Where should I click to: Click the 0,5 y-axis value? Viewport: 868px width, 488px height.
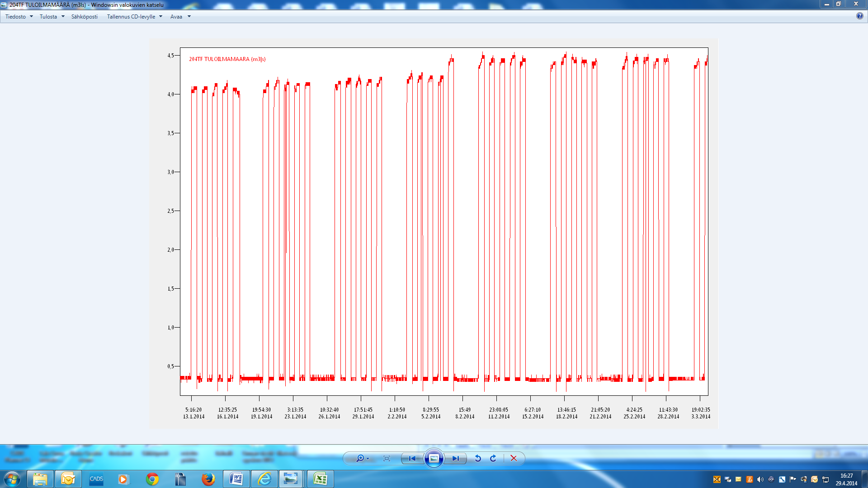pos(170,366)
